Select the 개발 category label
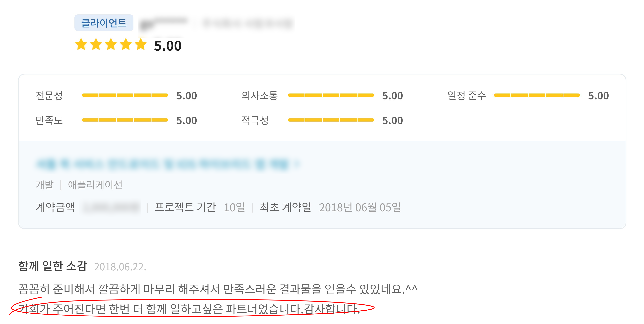The height and width of the screenshot is (324, 644). point(44,185)
